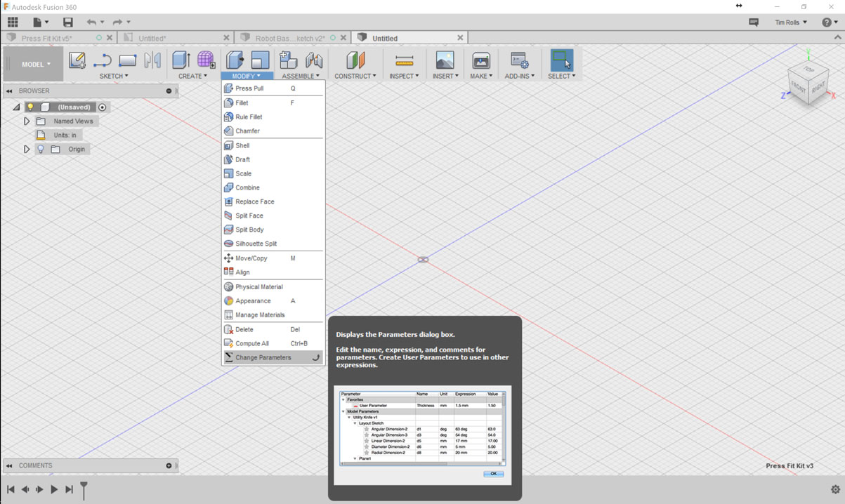Choose Shell from Modify menu

tap(273, 145)
